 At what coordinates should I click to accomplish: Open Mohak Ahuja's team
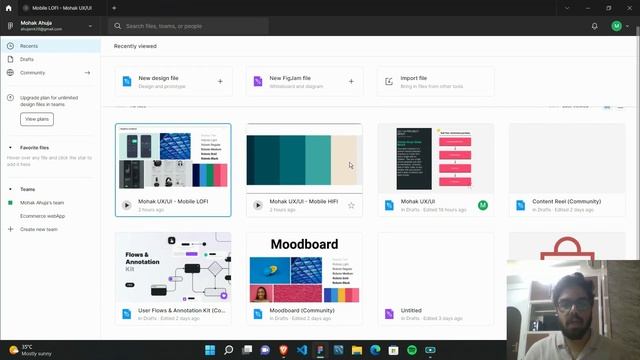(42, 203)
